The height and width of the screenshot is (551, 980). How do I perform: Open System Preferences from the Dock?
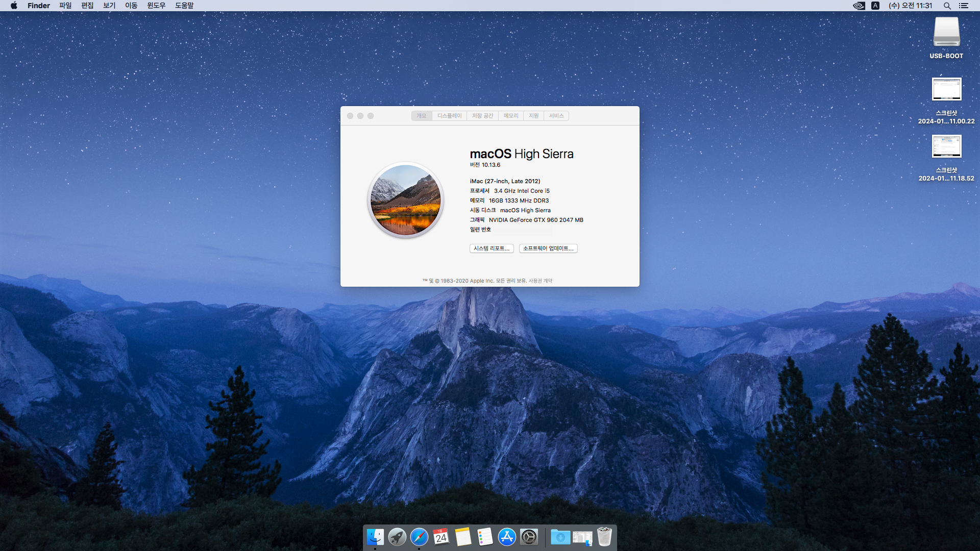coord(529,537)
